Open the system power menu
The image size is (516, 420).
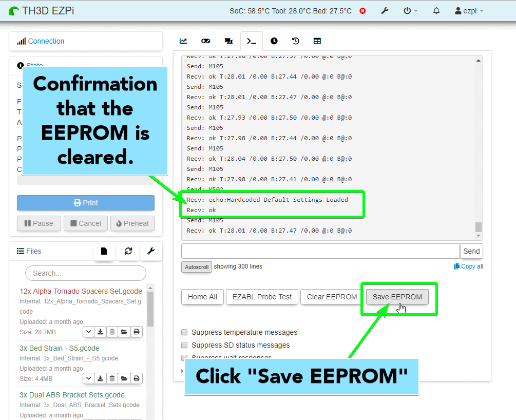(410, 11)
